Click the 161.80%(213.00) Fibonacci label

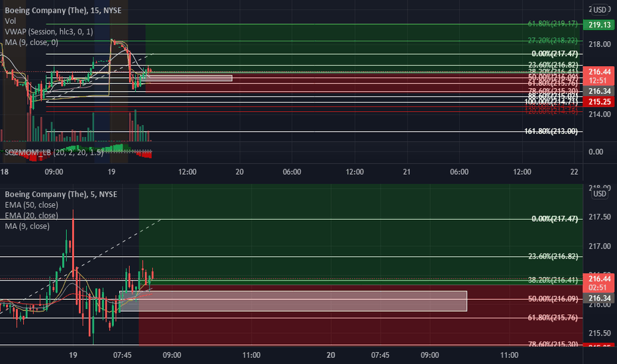(551, 131)
